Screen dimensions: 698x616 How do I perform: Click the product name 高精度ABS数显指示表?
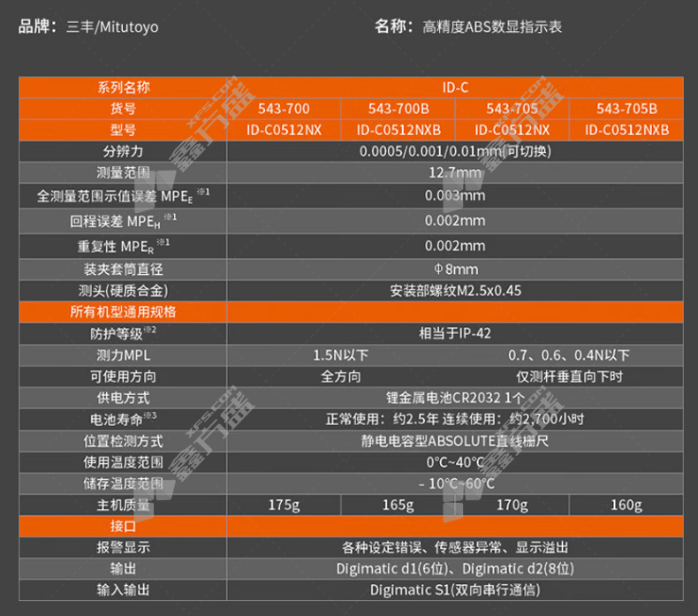[x=492, y=27]
